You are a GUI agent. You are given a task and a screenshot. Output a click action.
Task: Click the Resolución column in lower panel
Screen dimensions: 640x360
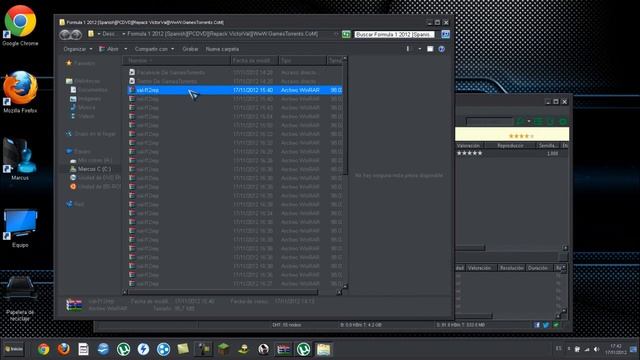[x=511, y=268]
